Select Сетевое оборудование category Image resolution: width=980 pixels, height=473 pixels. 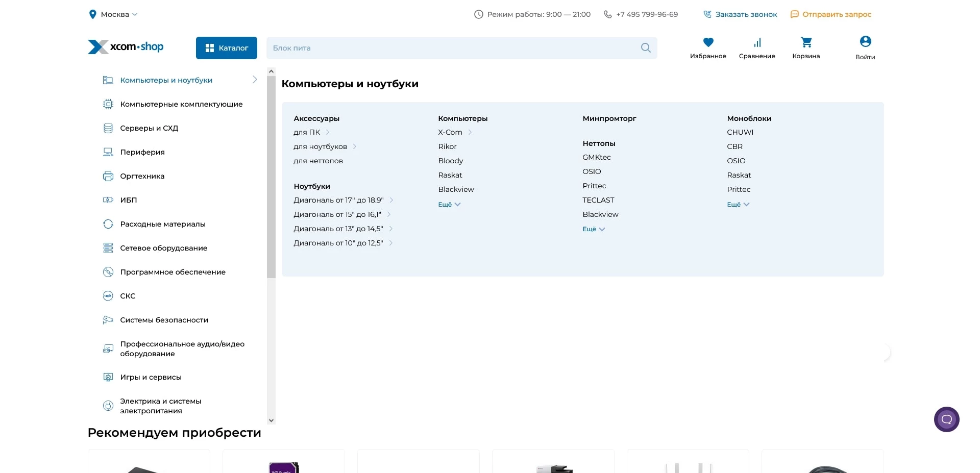tap(163, 248)
